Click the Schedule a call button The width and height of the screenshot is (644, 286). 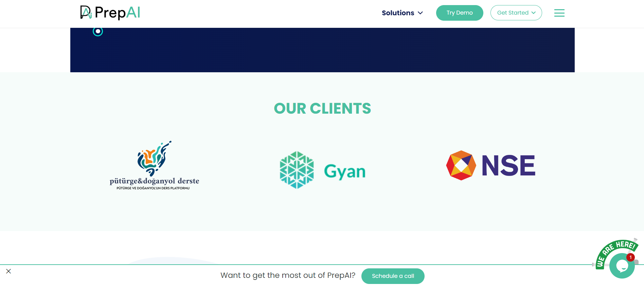click(393, 276)
